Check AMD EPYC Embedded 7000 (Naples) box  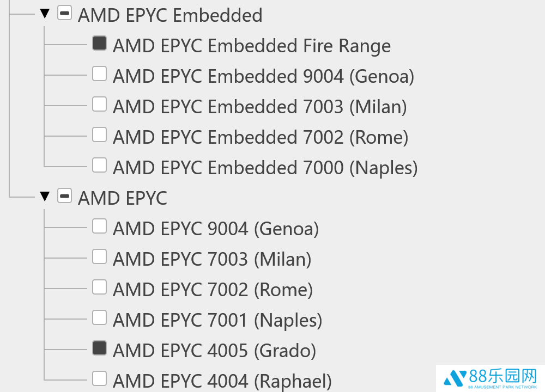coord(99,166)
